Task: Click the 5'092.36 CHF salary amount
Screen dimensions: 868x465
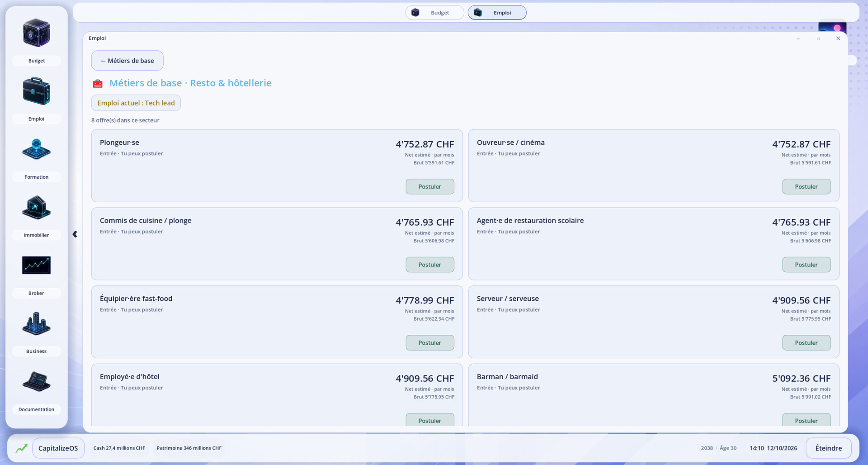Action: pos(801,379)
